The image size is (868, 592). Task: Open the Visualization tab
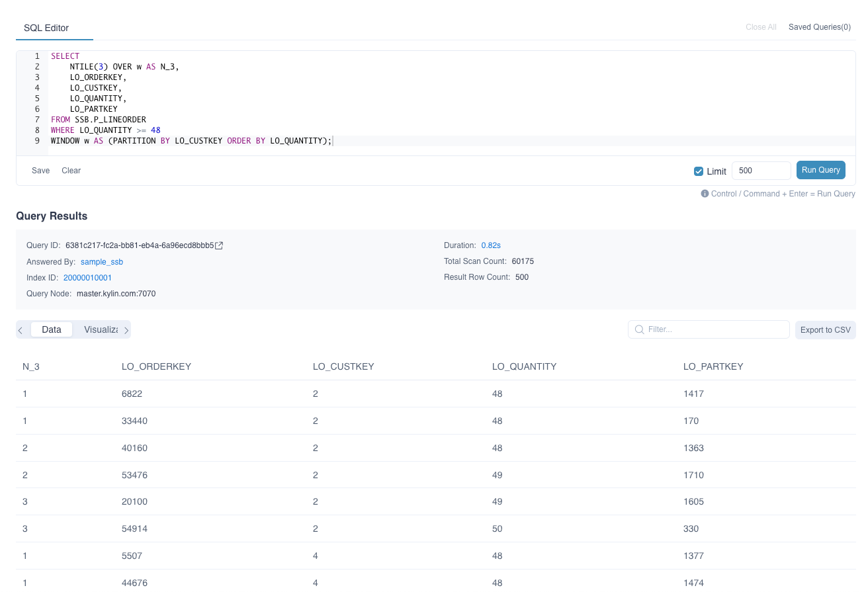101,329
